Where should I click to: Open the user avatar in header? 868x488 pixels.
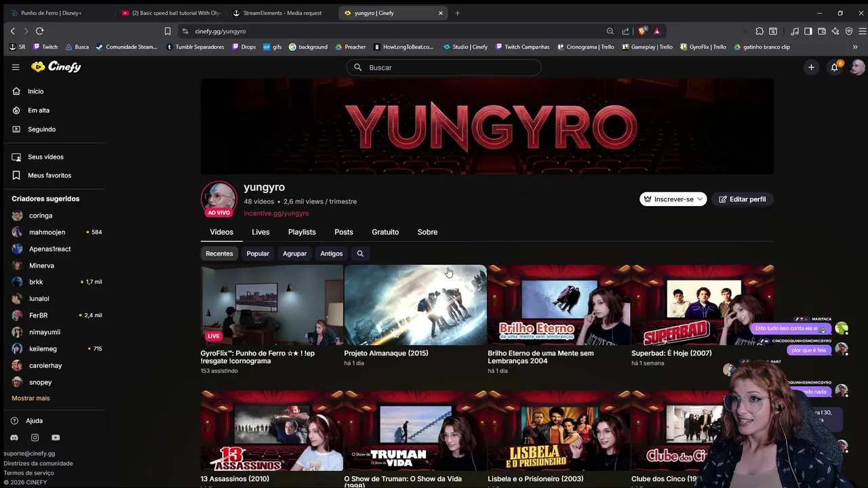click(x=857, y=67)
